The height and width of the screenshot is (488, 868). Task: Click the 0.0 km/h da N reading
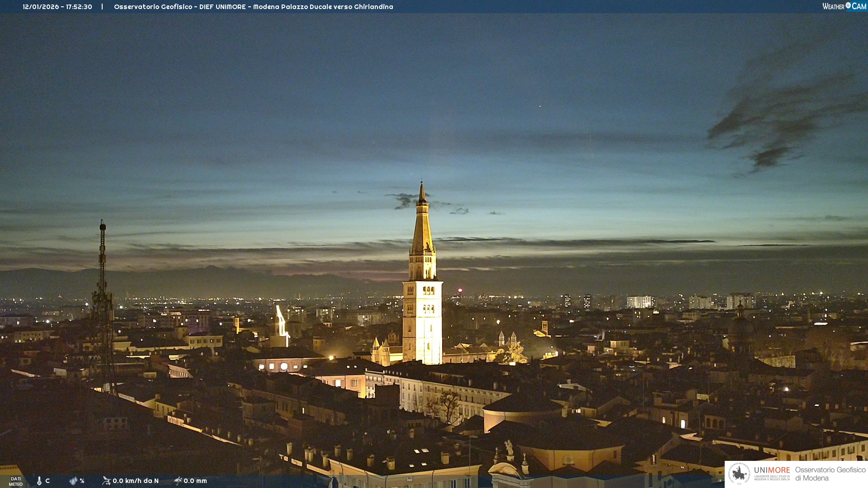click(x=136, y=481)
